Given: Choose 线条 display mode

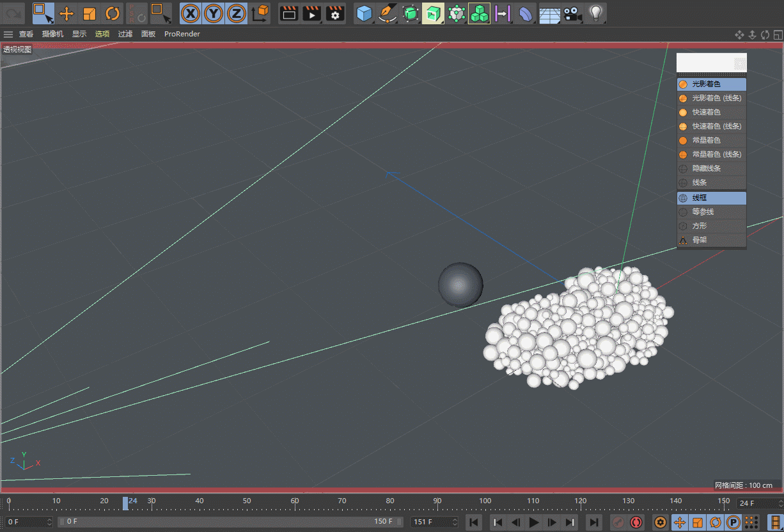Looking at the screenshot, I should [712, 182].
